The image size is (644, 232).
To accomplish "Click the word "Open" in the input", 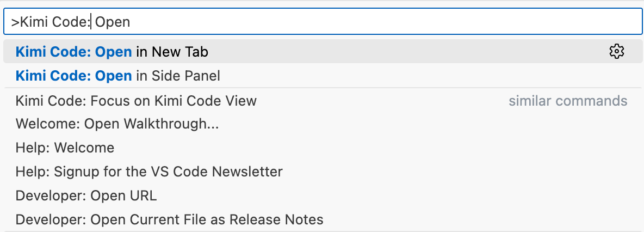I will click(113, 22).
